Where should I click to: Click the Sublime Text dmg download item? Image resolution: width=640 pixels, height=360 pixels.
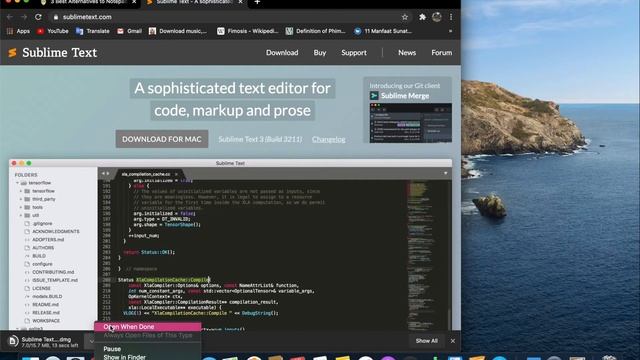pyautogui.click(x=45, y=341)
